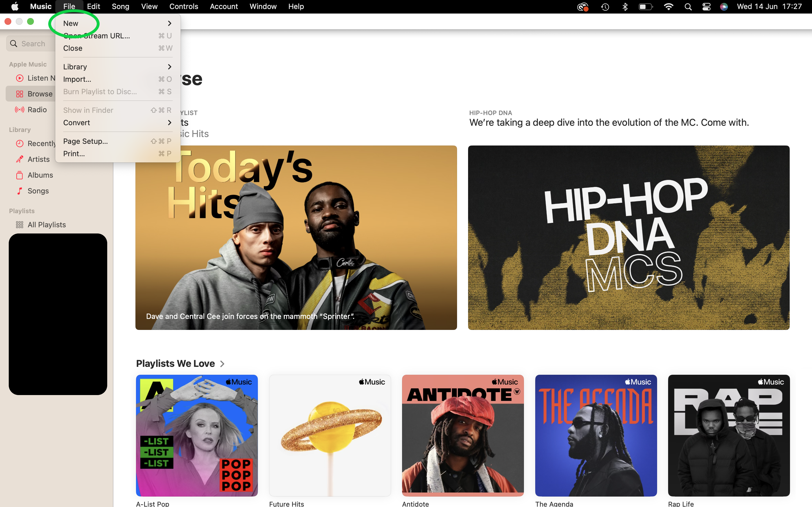Open the Edit menu
The width and height of the screenshot is (812, 507).
[x=93, y=6]
